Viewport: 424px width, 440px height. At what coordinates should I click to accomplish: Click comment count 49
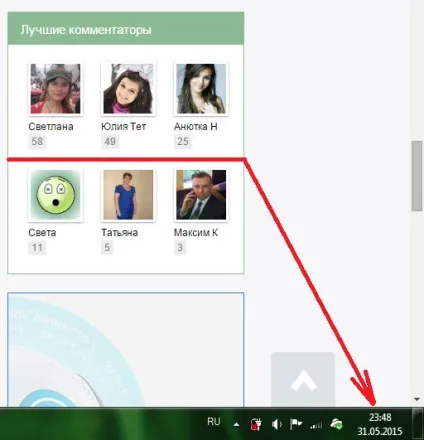(x=110, y=141)
